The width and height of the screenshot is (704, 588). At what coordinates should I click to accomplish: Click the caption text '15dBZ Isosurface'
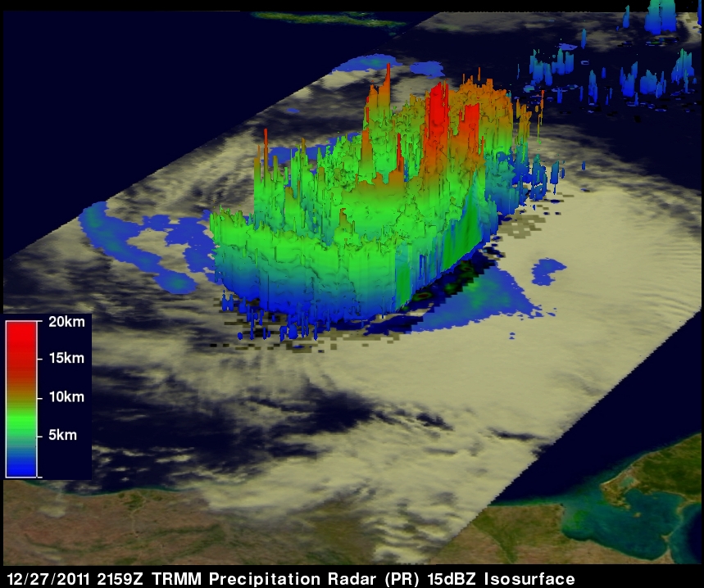pyautogui.click(x=501, y=578)
